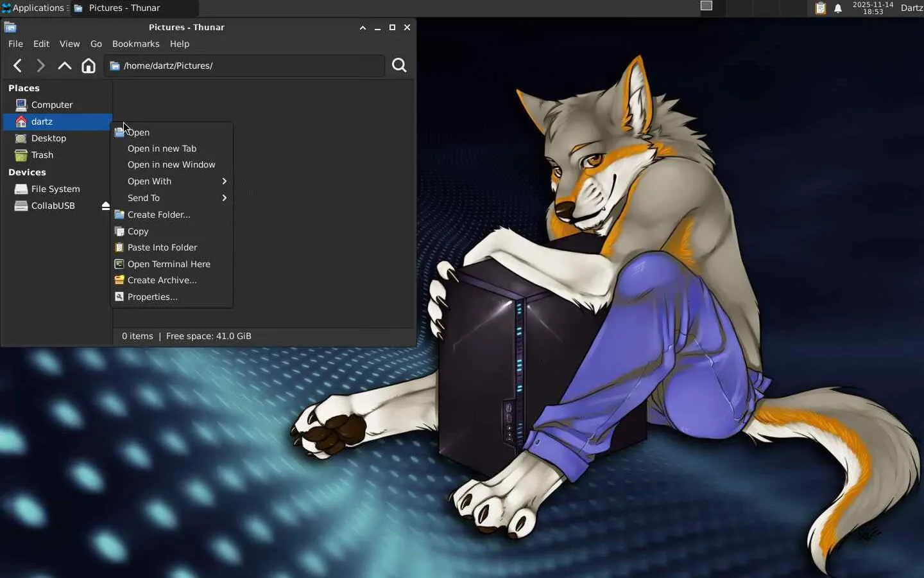Shade the Thunar window with the roll-up arrow
924x578 pixels.
[x=363, y=28]
